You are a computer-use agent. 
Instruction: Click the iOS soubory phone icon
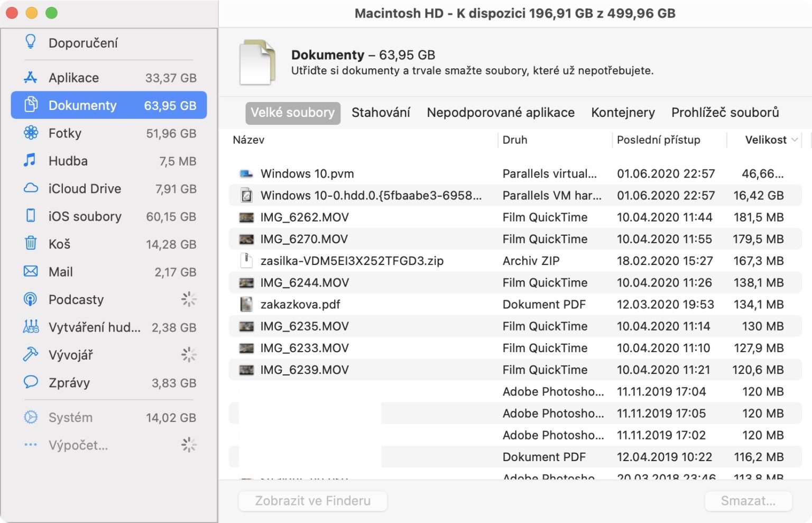[x=31, y=216]
